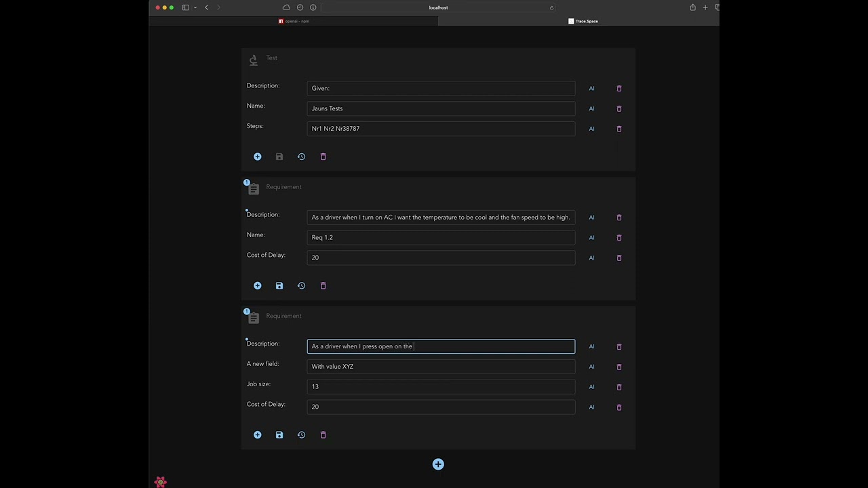Delete the Job size field
The width and height of the screenshot is (868, 488).
coord(619,387)
